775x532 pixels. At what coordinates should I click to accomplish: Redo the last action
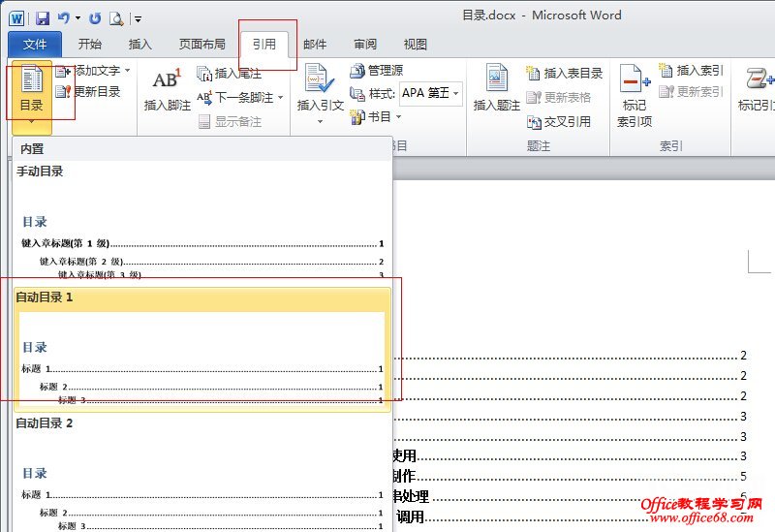(x=95, y=18)
